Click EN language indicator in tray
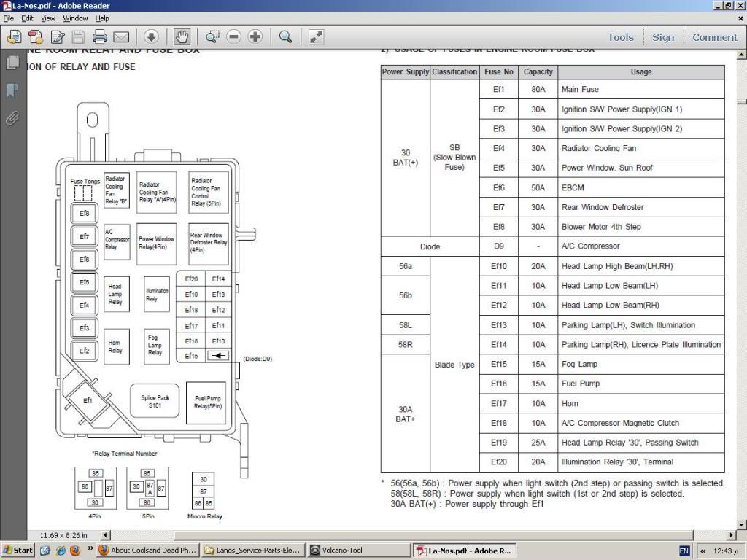This screenshot has height=560, width=747. click(x=684, y=551)
